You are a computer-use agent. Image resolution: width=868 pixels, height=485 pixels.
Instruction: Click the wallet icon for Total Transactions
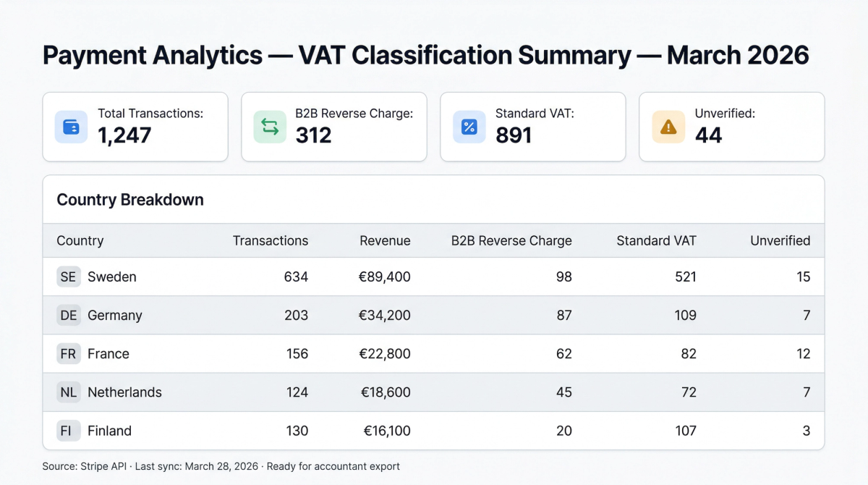[x=71, y=127]
